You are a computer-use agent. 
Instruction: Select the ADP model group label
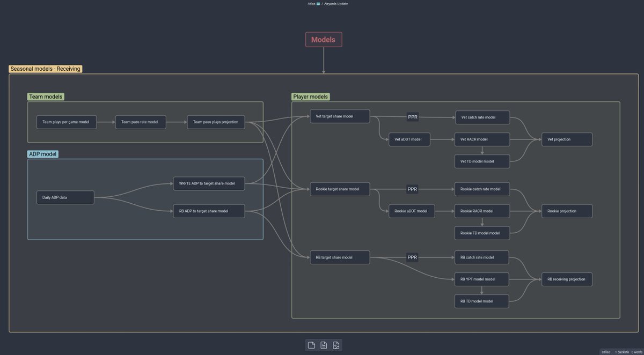(x=42, y=154)
